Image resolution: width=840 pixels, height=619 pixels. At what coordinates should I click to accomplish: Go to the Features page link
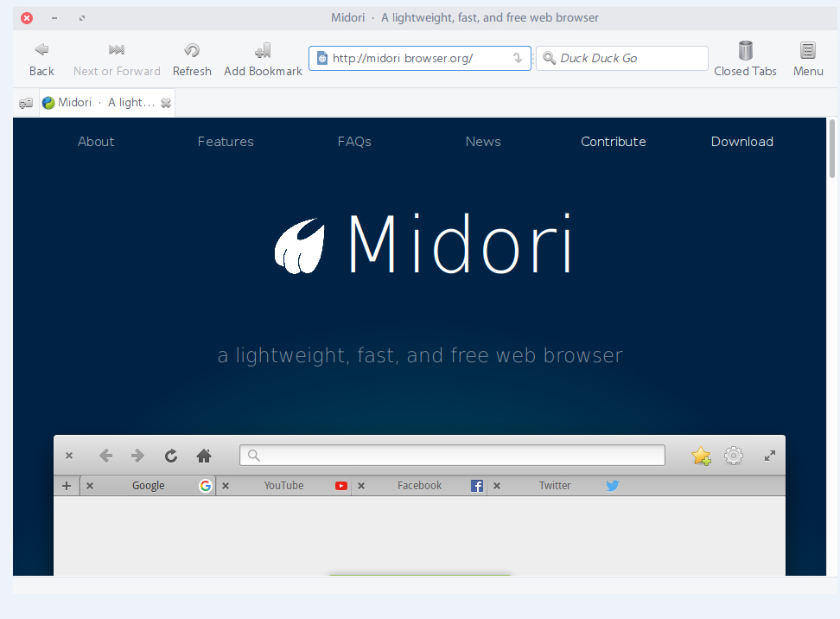click(226, 142)
